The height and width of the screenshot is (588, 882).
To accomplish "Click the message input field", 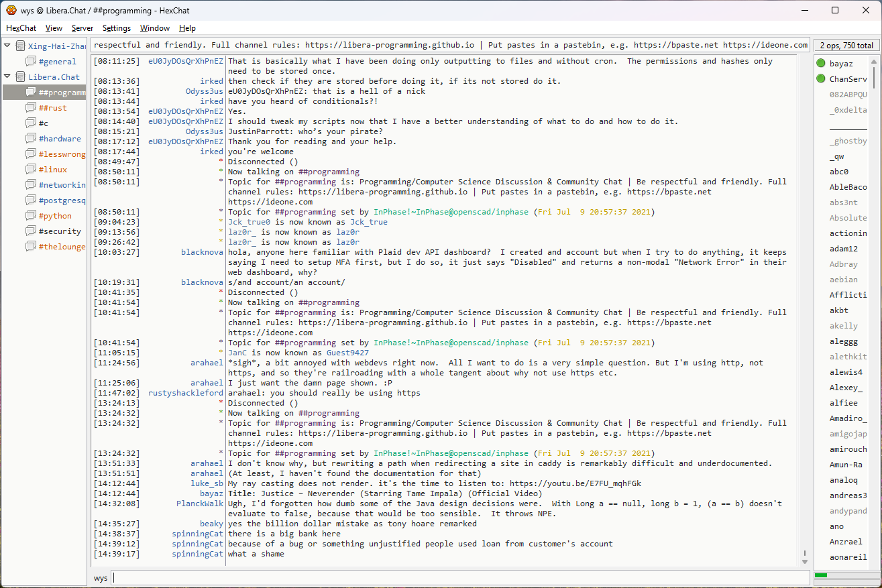I will [459, 577].
